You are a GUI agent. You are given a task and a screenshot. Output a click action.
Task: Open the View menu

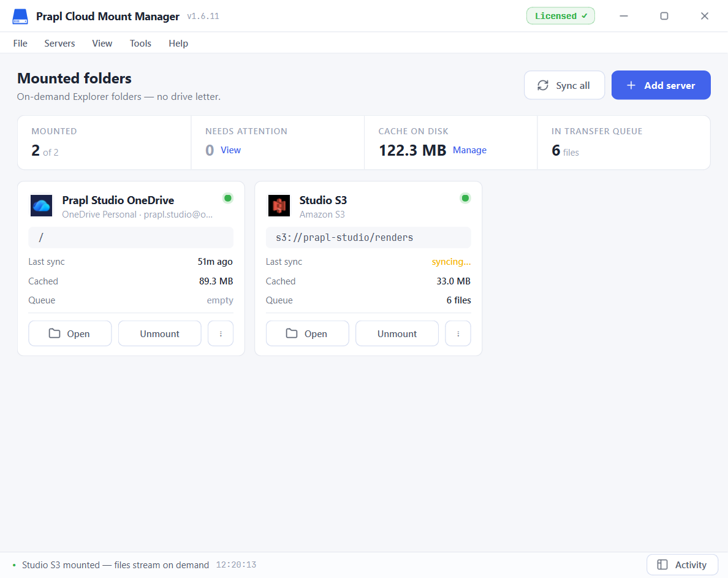coord(102,43)
